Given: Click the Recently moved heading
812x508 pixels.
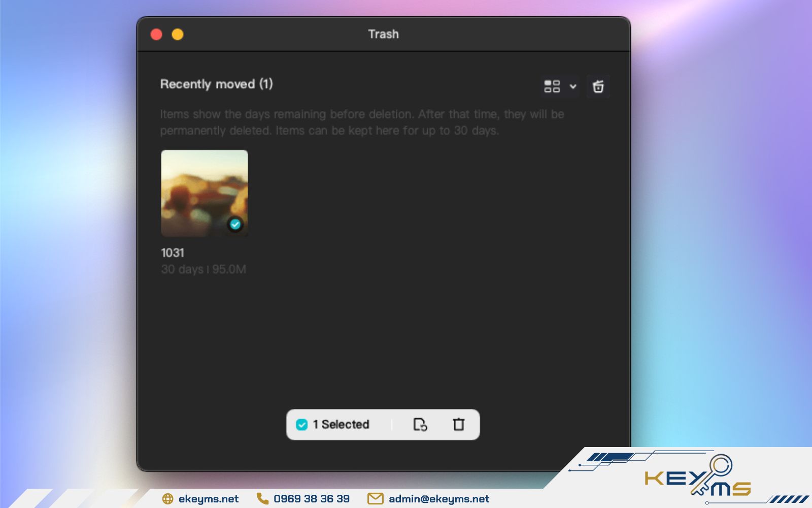Looking at the screenshot, I should click(217, 84).
